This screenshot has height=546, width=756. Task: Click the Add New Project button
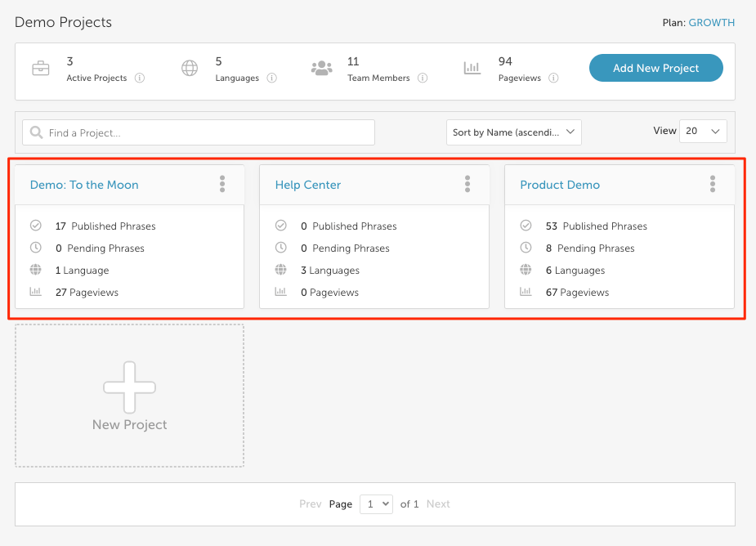click(655, 68)
